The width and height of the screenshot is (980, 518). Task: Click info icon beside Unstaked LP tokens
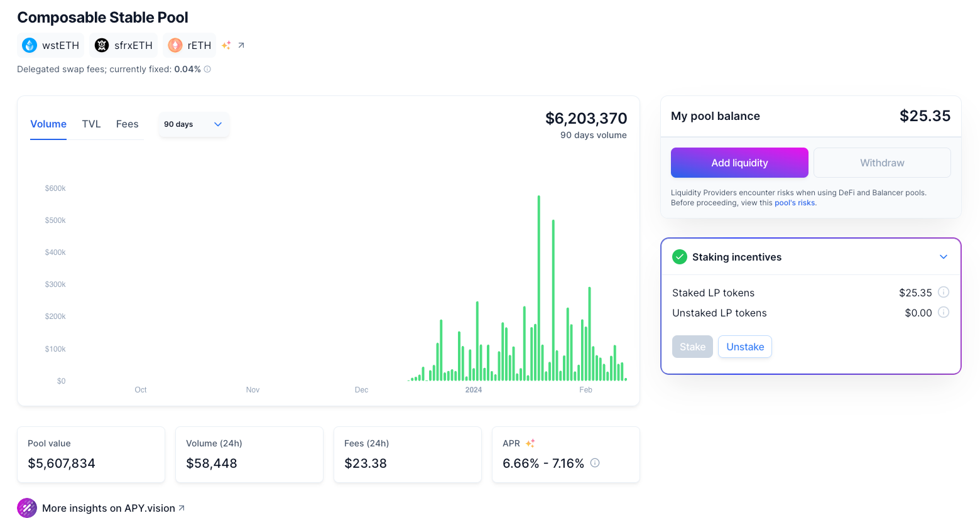click(x=943, y=312)
